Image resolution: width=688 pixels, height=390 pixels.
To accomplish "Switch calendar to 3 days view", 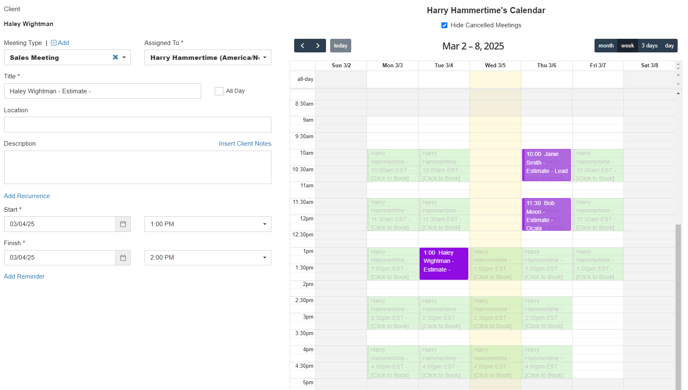I will [649, 46].
